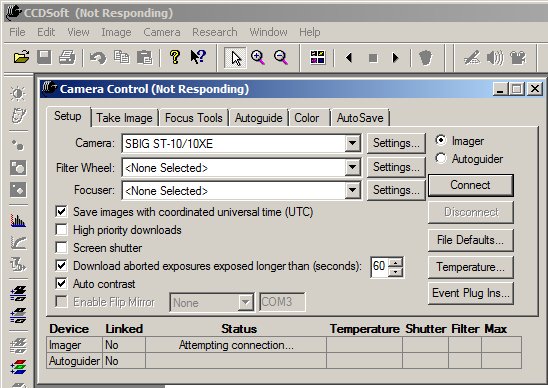The width and height of the screenshot is (548, 388).
Task: Switch to the Take Image tab
Action: click(x=124, y=118)
